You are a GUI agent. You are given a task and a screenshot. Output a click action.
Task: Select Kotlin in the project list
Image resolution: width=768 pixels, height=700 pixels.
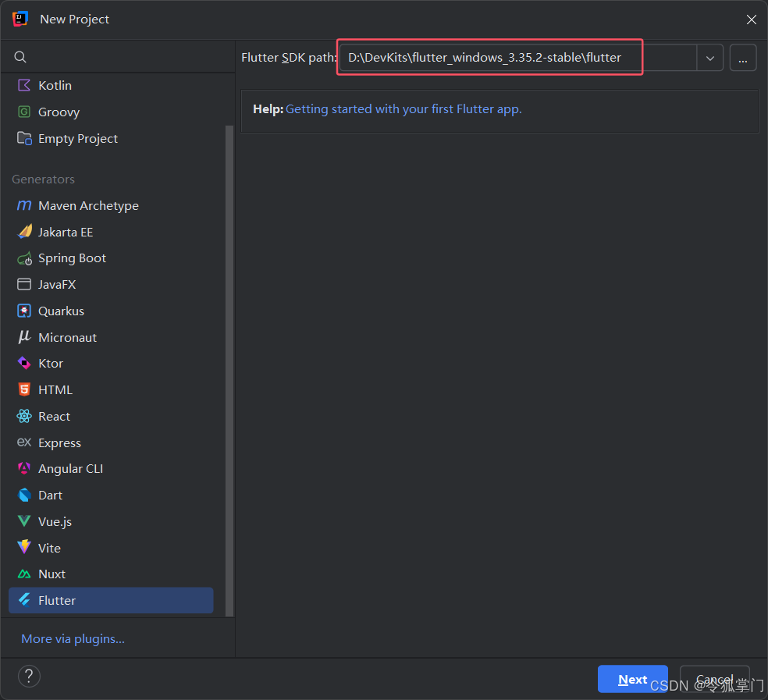pyautogui.click(x=55, y=85)
